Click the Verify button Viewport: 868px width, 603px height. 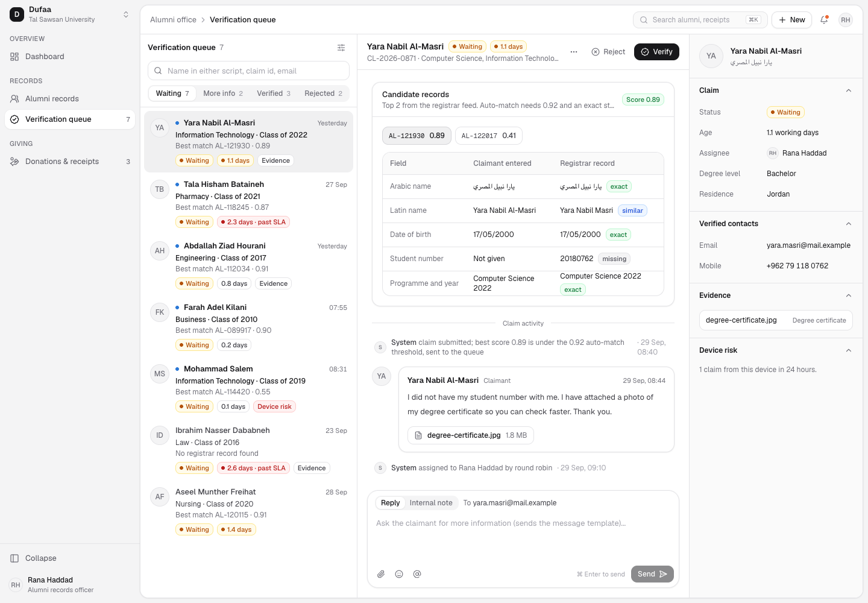pyautogui.click(x=656, y=52)
